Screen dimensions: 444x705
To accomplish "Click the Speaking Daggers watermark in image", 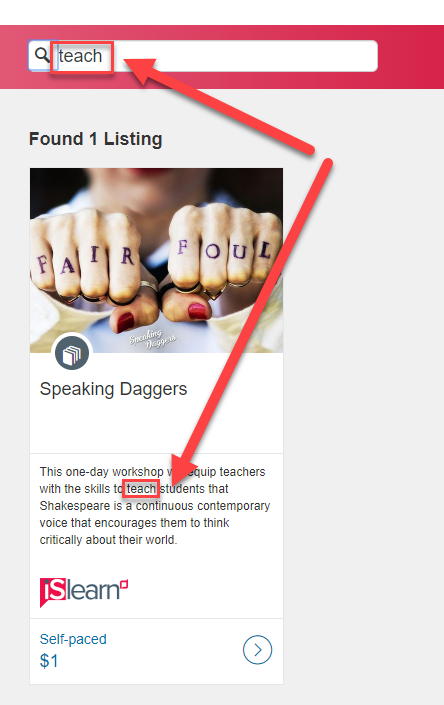I will coord(153,340).
